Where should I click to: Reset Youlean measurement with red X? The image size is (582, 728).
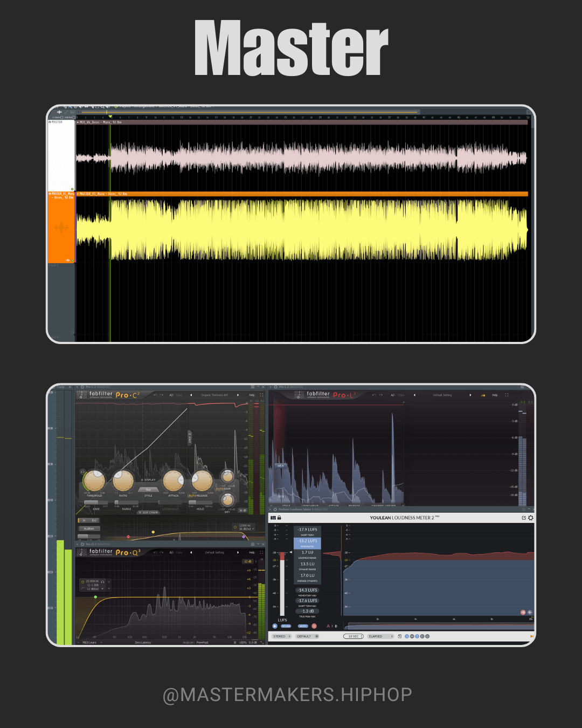click(314, 626)
